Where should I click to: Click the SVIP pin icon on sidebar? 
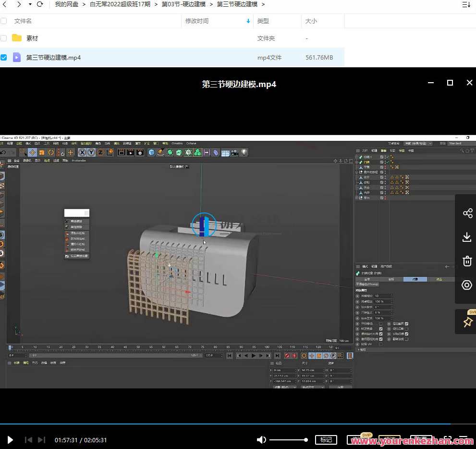tap(467, 322)
